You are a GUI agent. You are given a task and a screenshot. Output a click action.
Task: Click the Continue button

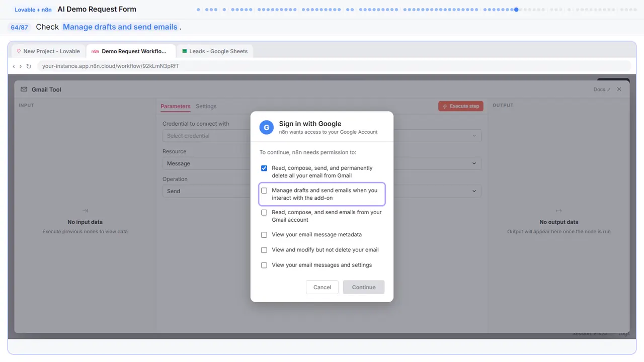(x=364, y=287)
